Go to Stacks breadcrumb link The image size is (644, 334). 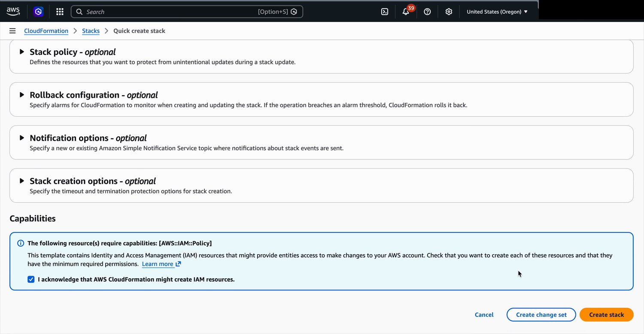91,31
